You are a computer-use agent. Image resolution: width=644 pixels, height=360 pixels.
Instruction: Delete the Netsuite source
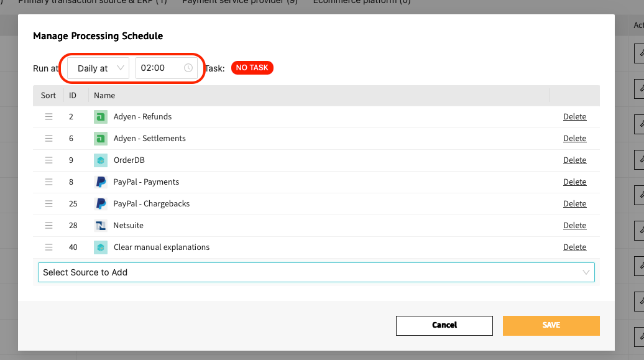point(574,226)
